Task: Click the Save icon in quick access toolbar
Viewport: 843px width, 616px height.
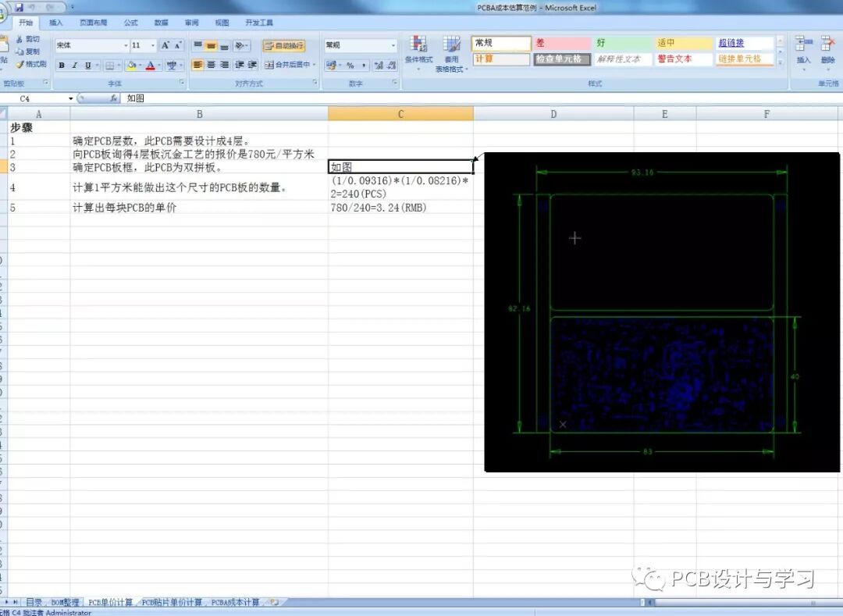Action: point(19,7)
